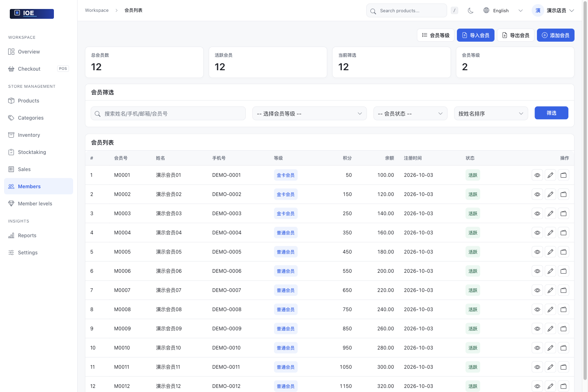Focus the Search products box
Image resolution: width=588 pixels, height=392 pixels.
click(406, 11)
